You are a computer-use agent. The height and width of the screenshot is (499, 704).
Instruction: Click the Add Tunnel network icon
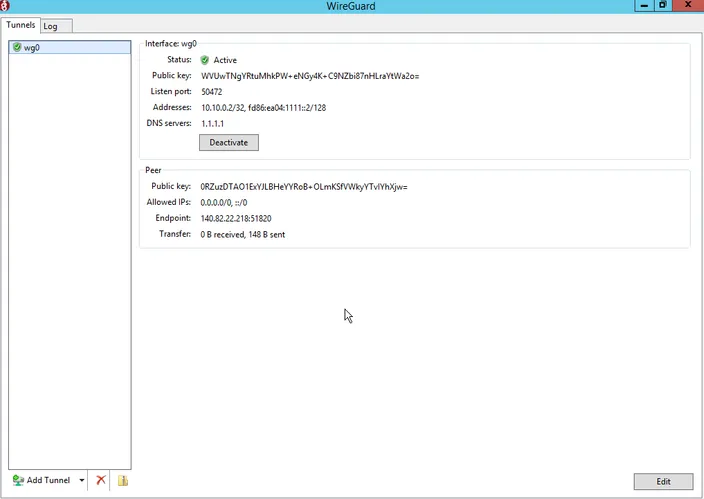[18, 480]
